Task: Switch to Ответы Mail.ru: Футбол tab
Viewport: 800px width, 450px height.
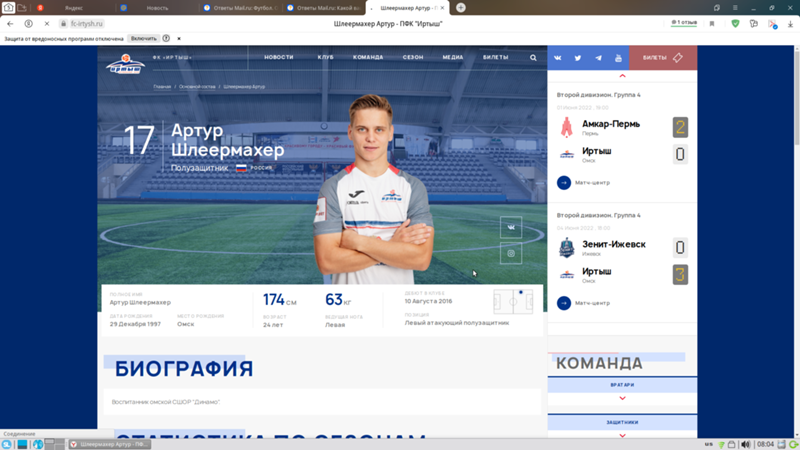Action: [240, 8]
